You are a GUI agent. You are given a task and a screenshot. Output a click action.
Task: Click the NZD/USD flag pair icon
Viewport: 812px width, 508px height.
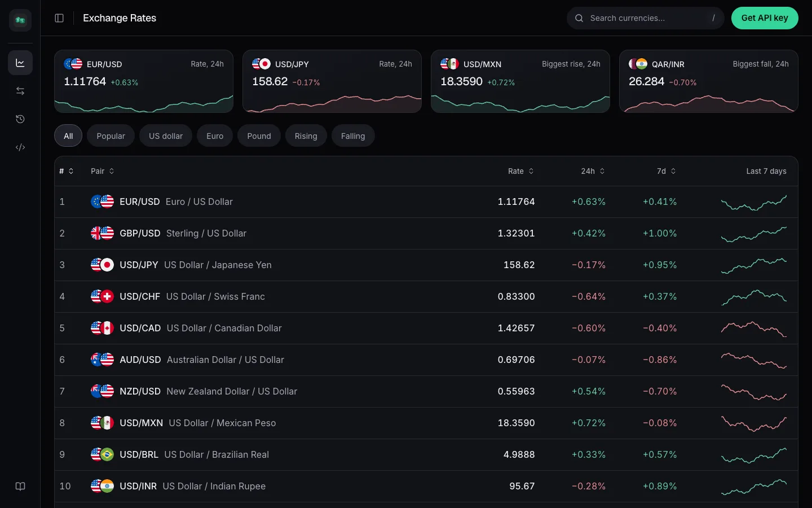103,391
